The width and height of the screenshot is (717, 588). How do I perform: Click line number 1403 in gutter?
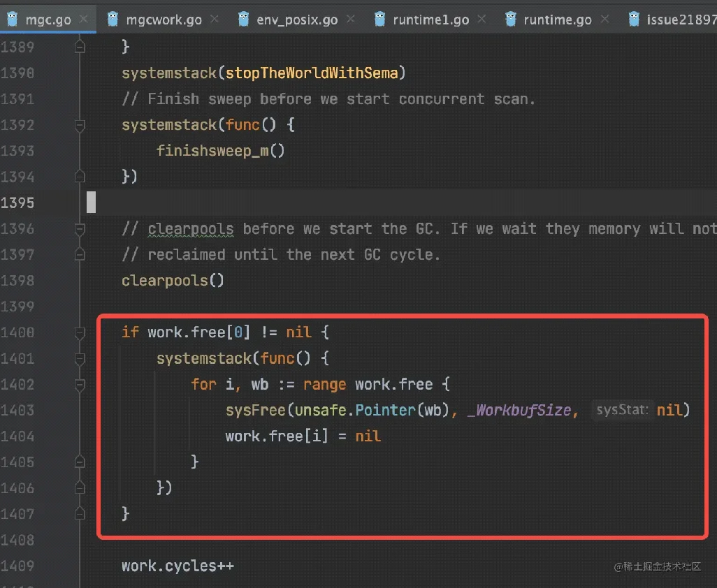(17, 411)
